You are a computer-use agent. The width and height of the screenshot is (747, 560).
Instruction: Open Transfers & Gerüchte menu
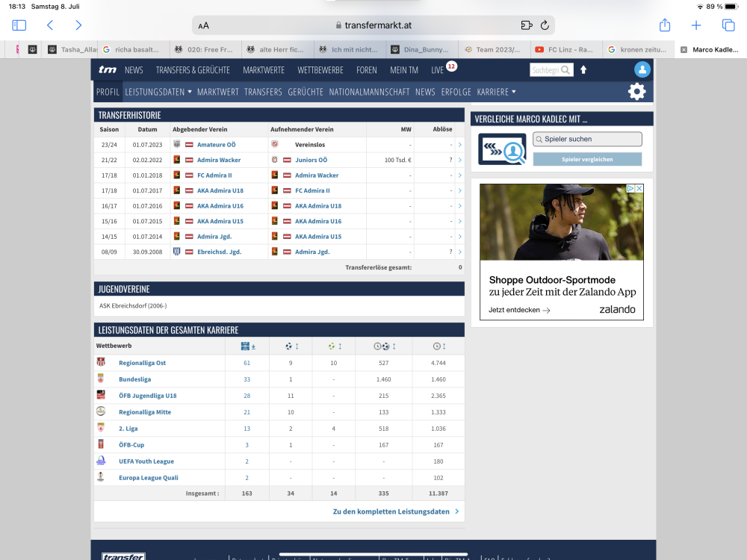tap(193, 69)
